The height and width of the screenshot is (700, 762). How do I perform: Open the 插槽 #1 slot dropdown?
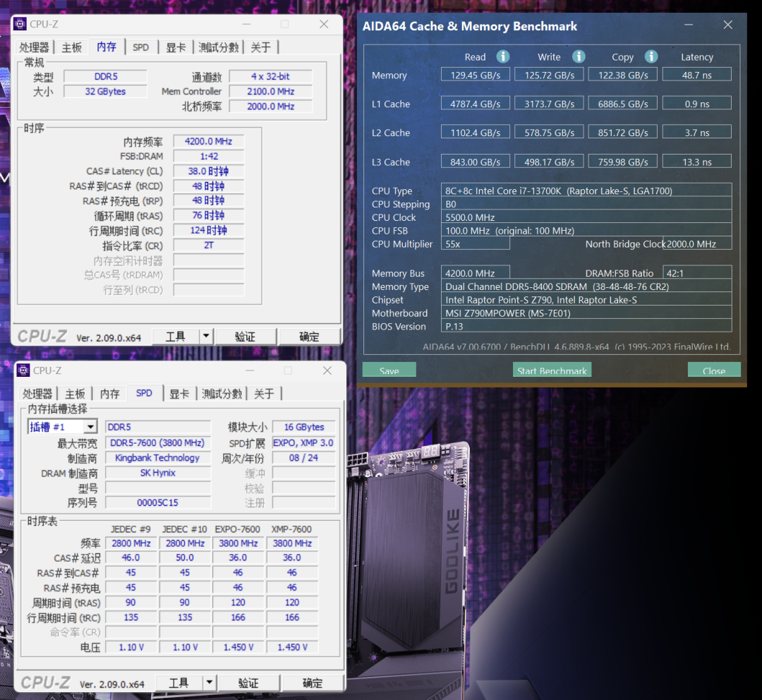[90, 427]
